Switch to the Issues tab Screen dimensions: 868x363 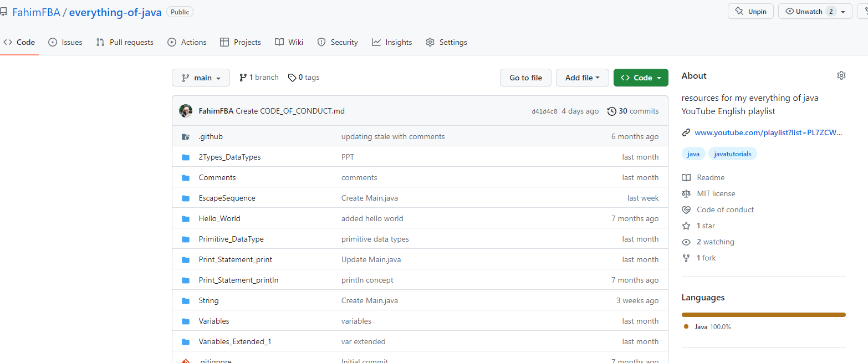point(65,42)
